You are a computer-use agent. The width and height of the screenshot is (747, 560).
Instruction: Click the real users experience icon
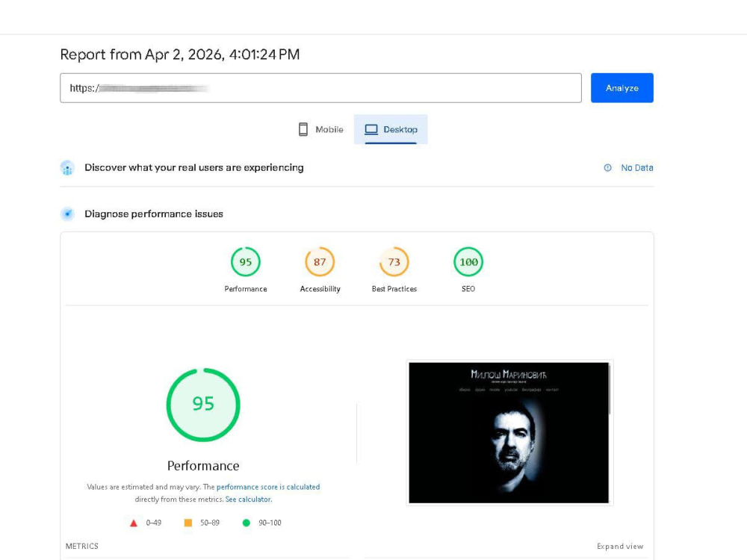(67, 167)
